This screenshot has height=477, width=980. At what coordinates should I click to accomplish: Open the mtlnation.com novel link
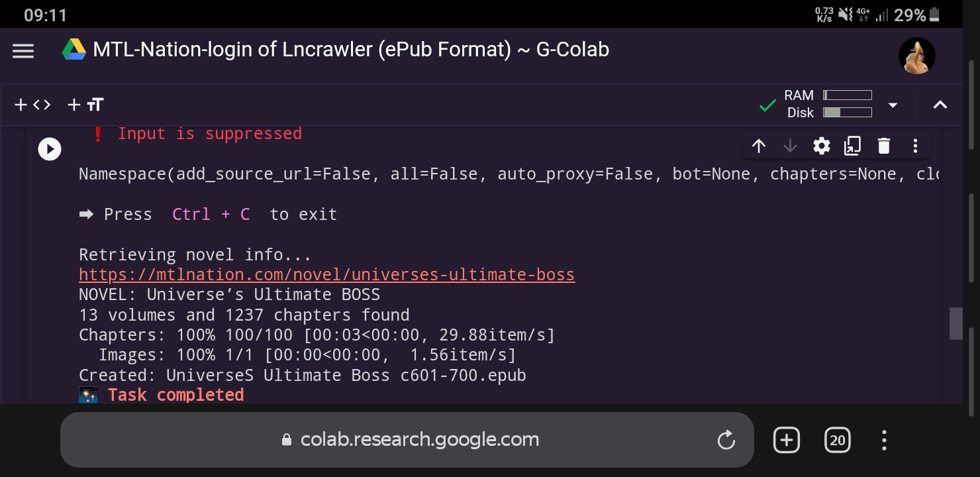click(x=326, y=274)
